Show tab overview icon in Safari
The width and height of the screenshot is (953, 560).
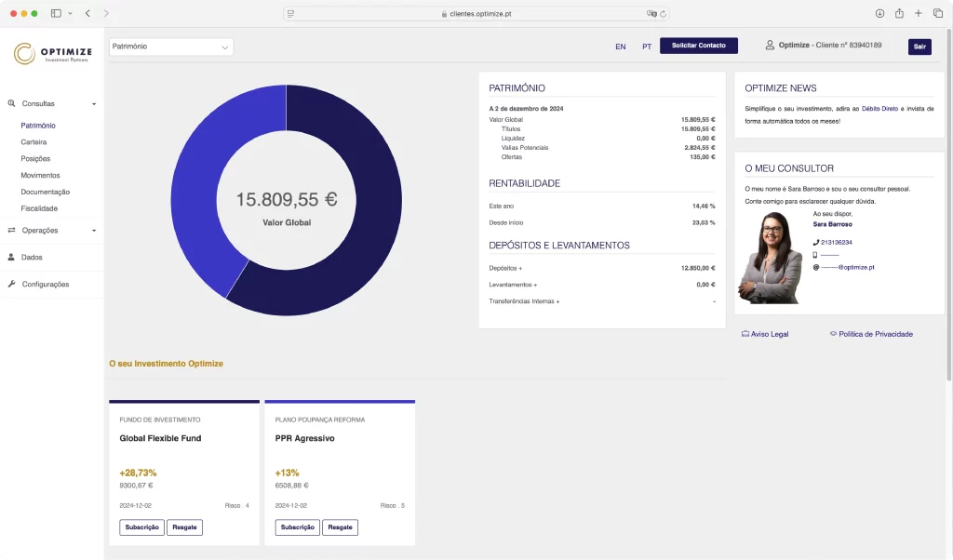pos(937,14)
